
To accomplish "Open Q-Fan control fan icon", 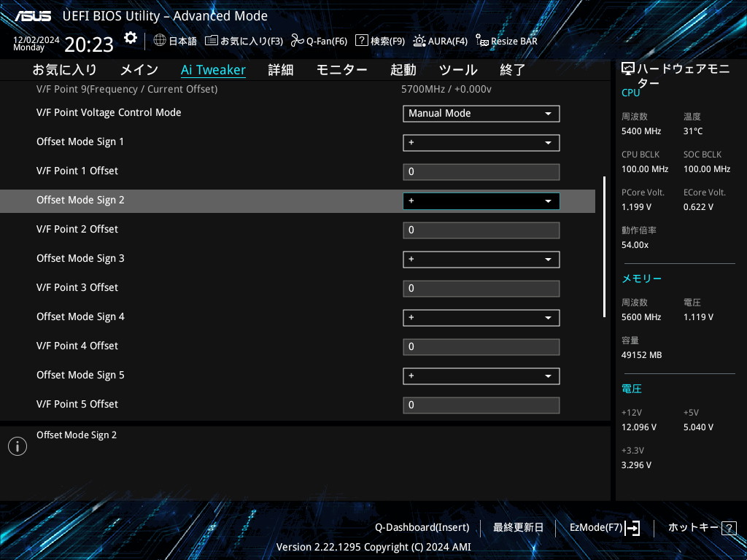I will (298, 41).
